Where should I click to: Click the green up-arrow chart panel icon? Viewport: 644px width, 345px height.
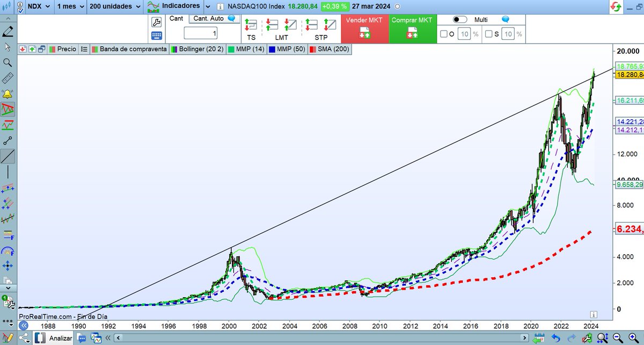(32, 48)
